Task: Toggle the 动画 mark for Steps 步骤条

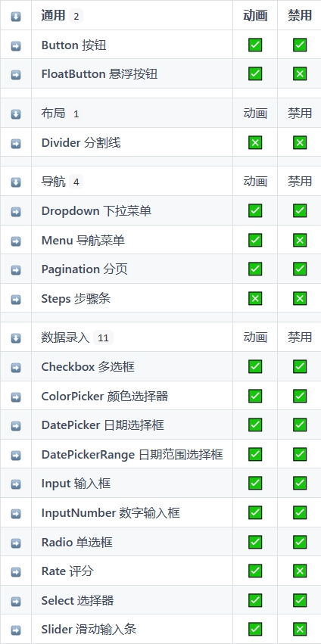Action: pyautogui.click(x=255, y=299)
